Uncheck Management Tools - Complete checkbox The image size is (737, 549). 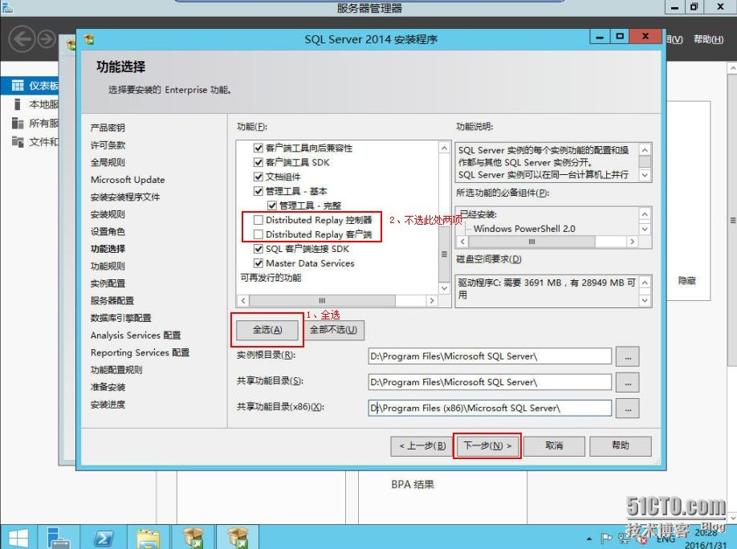point(272,205)
